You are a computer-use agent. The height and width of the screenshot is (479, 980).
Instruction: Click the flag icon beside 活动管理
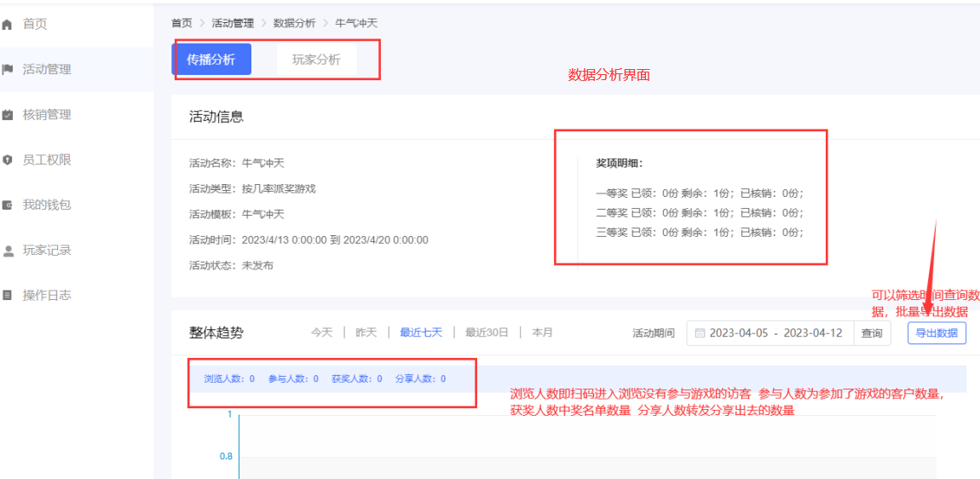tap(8, 70)
